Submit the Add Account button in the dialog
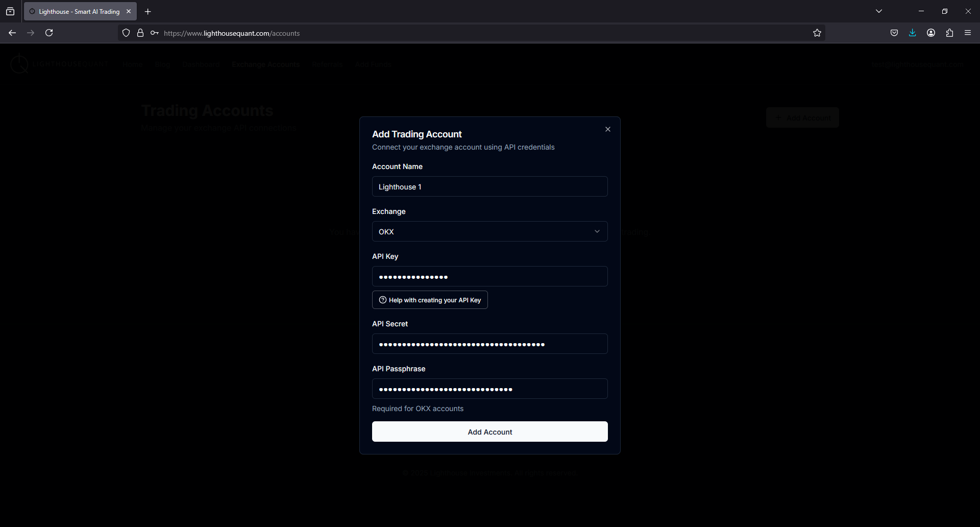 (489, 432)
